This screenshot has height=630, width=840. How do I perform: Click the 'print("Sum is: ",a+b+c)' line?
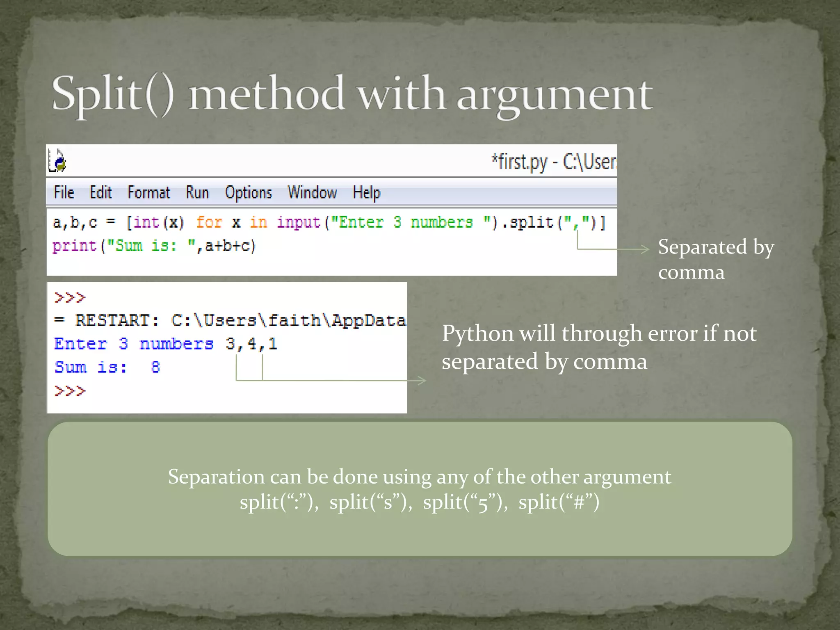click(x=154, y=246)
